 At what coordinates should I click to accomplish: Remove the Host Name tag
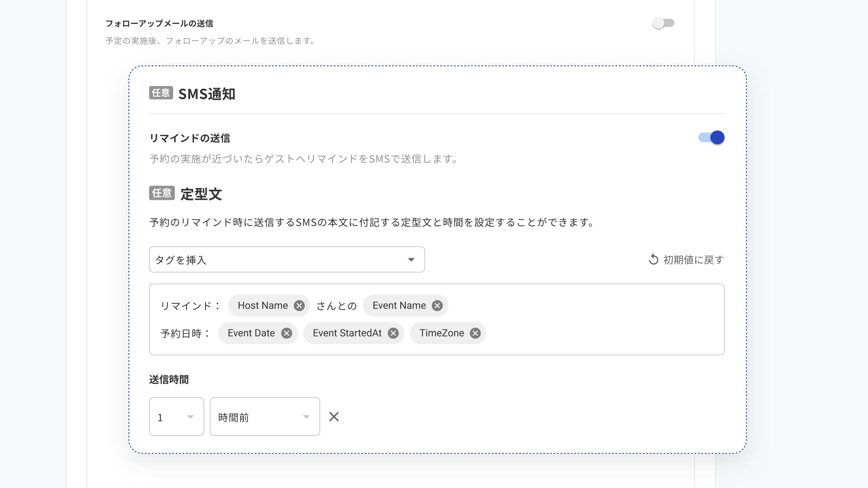[299, 305]
